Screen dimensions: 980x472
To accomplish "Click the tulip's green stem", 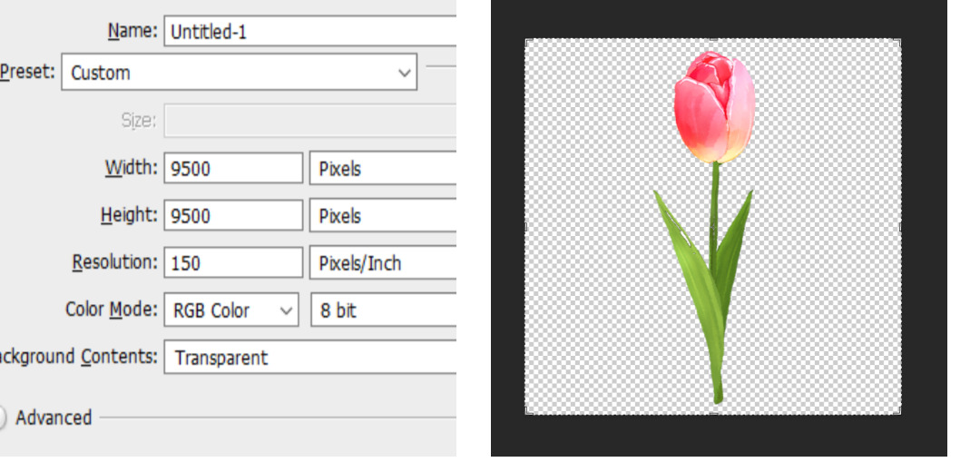I will click(x=715, y=200).
